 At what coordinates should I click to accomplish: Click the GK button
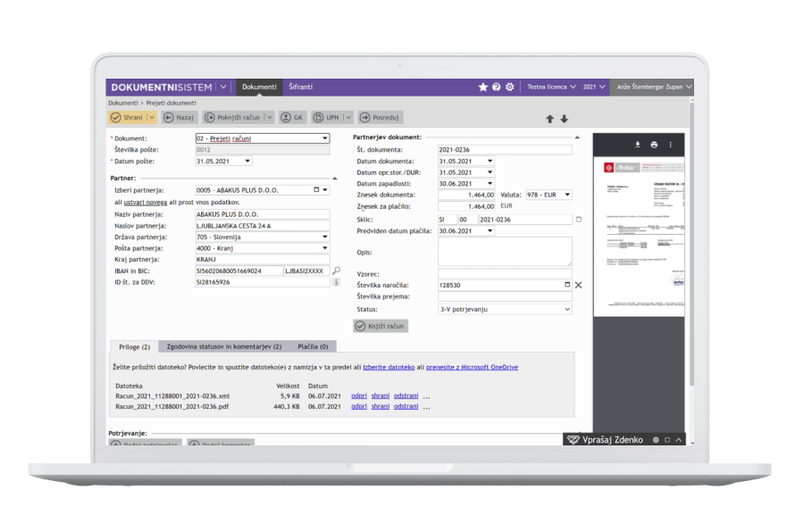(292, 117)
